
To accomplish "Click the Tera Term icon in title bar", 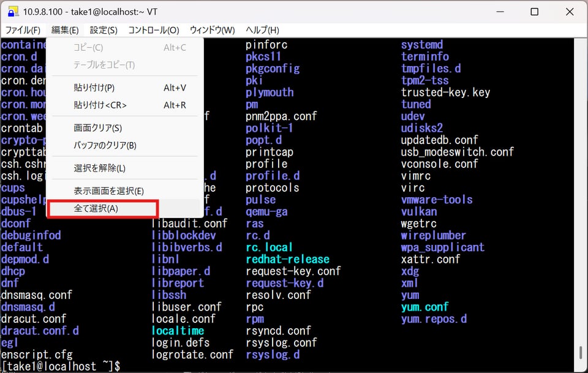I will (x=12, y=12).
